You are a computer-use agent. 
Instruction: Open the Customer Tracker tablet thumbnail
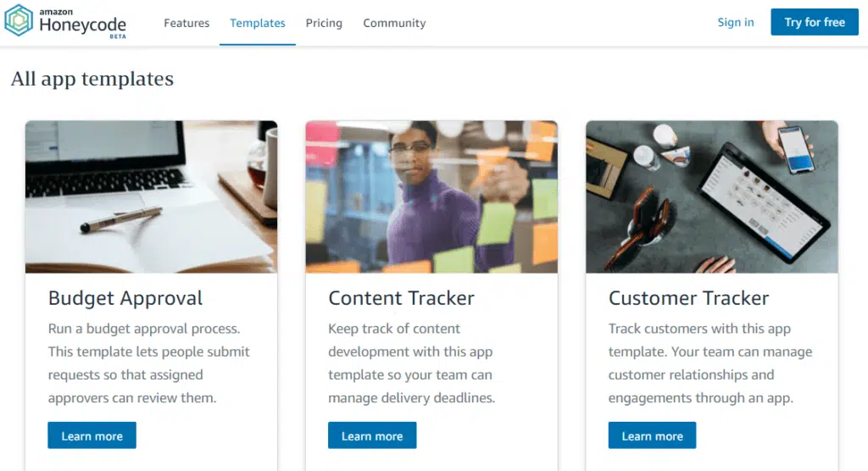(x=711, y=197)
